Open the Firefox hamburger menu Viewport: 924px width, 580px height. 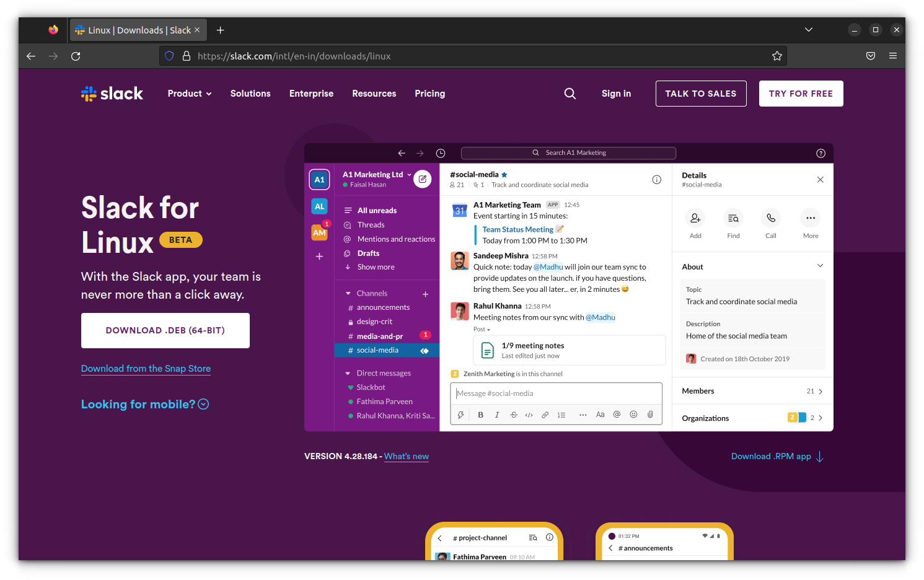click(x=893, y=56)
